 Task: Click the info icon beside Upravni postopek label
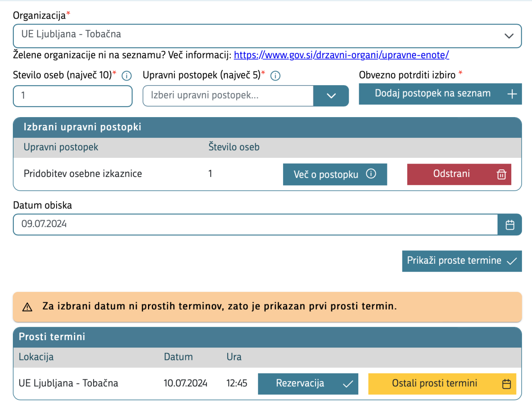click(x=276, y=76)
